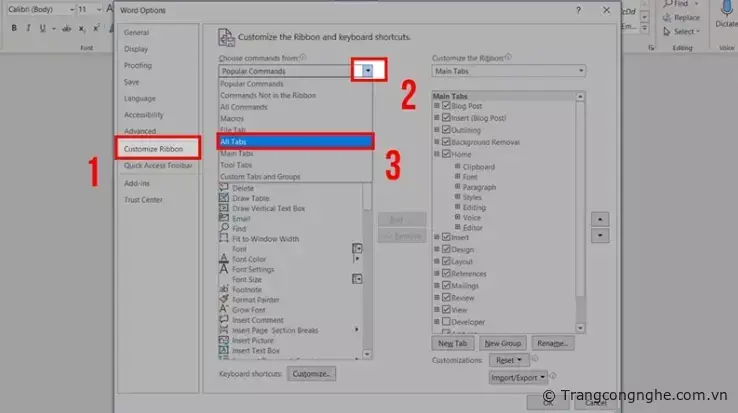Click the Find magnifier icon in command list
738x413 pixels.
224,229
